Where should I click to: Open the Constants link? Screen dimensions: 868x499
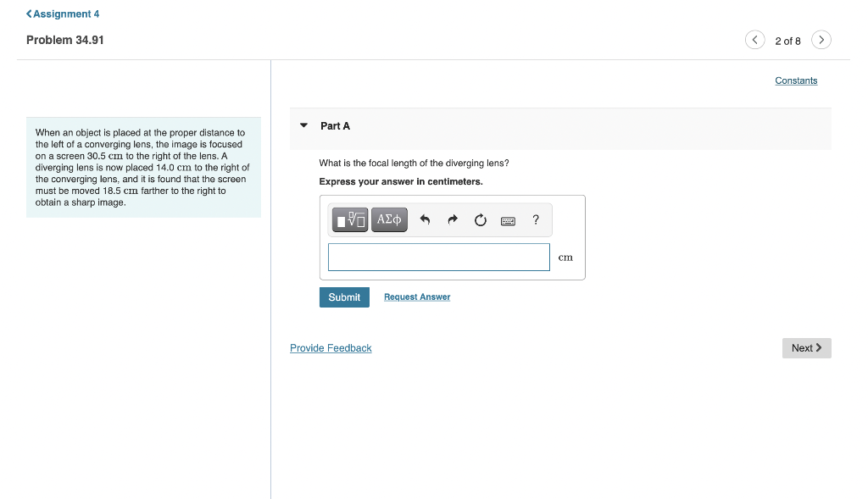point(796,80)
